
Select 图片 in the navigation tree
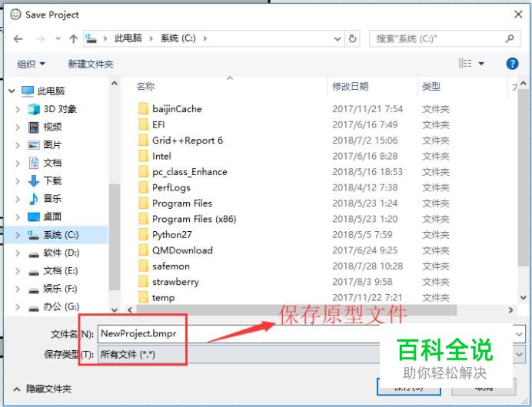click(x=52, y=145)
